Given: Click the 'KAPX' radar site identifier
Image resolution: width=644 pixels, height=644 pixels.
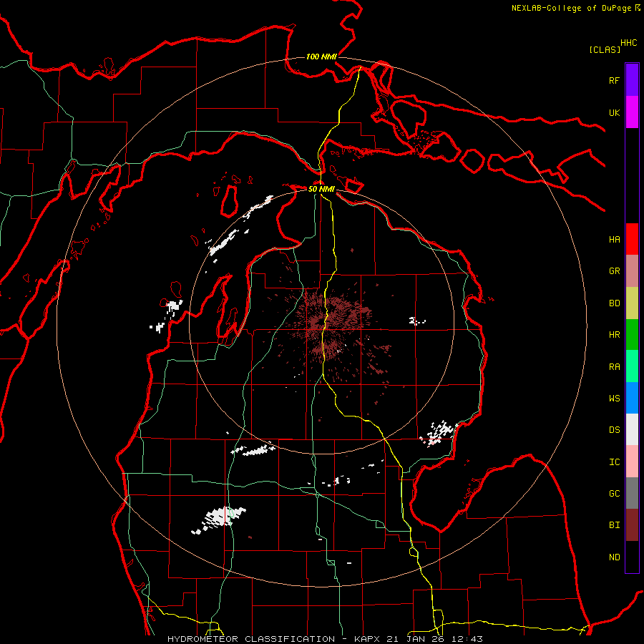Looking at the screenshot, I should [x=367, y=639].
